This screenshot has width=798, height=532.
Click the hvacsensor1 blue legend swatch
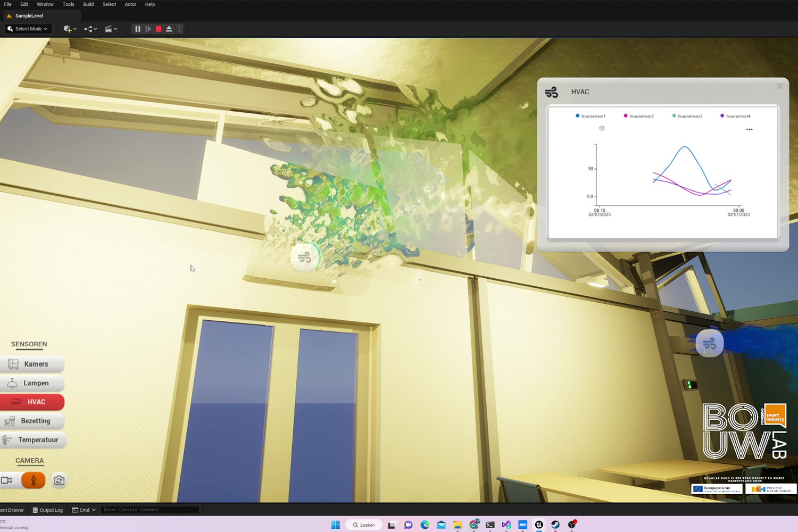click(x=577, y=115)
